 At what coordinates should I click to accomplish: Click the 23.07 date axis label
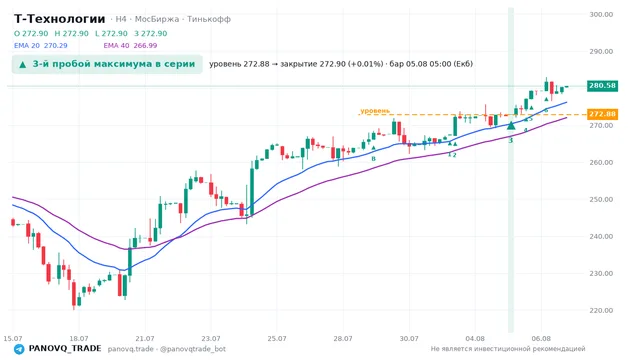(211, 339)
